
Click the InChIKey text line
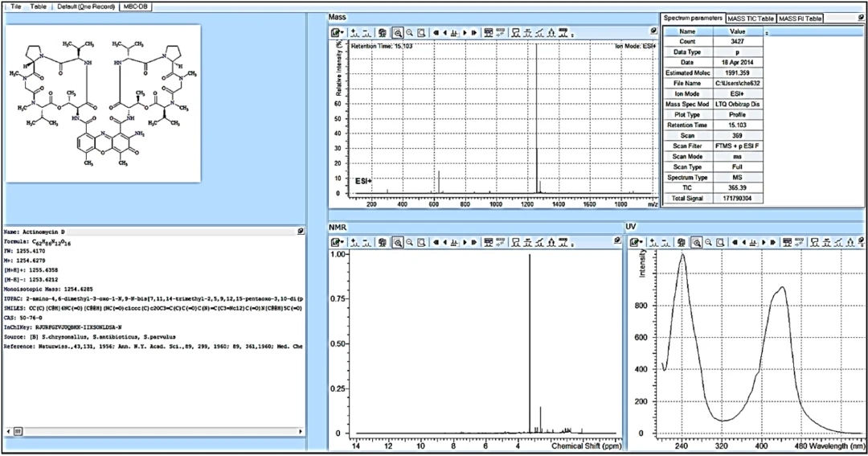[x=63, y=327]
